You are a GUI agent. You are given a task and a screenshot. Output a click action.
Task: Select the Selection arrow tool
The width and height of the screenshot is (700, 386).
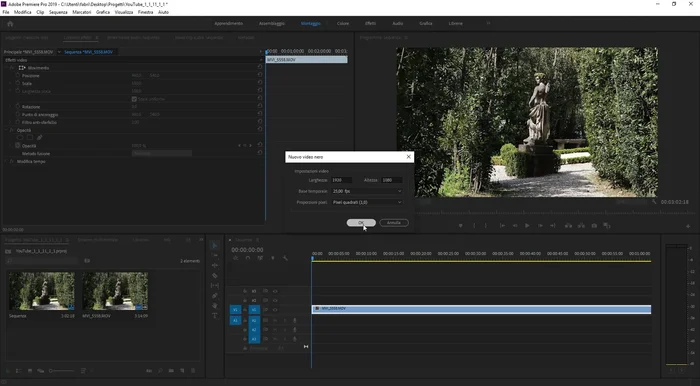click(x=215, y=245)
